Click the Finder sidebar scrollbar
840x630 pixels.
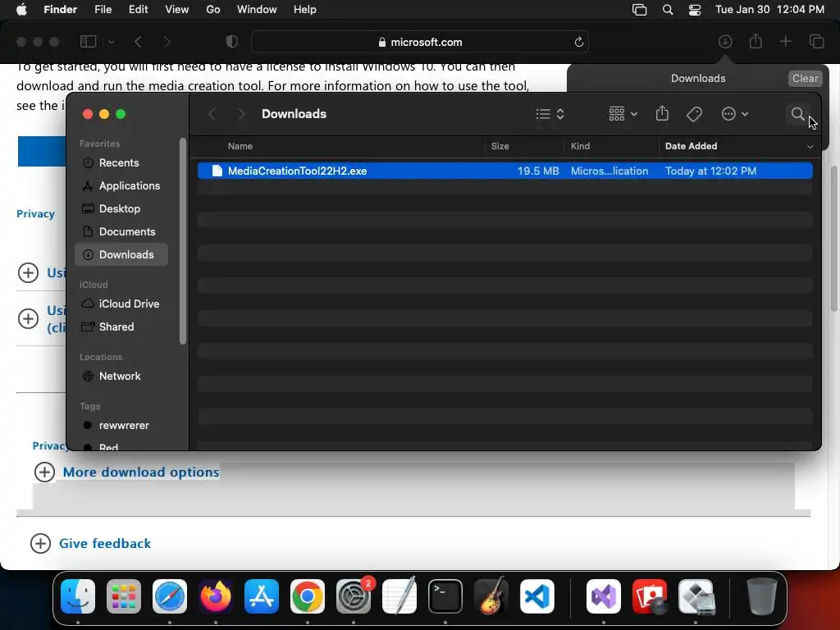point(183,241)
